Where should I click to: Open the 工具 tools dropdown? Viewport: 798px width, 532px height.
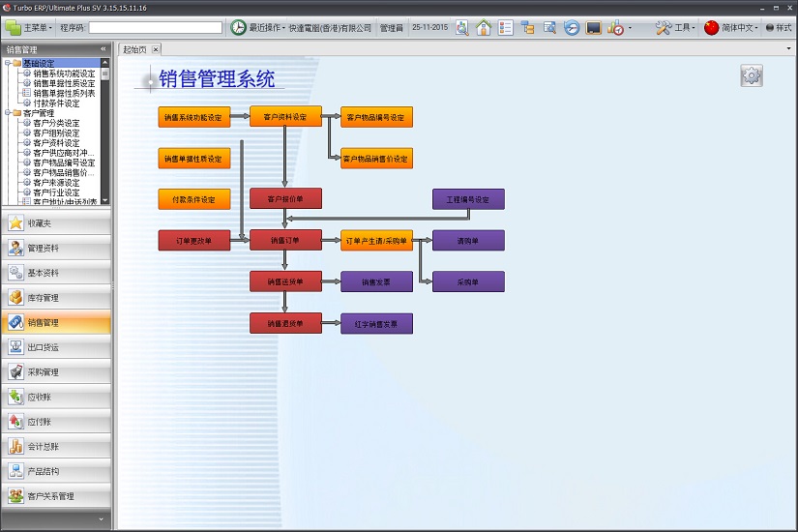(675, 27)
